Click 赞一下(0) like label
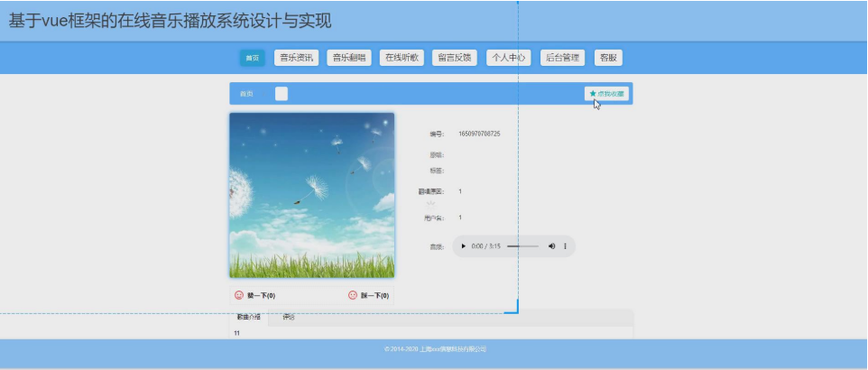868x370 pixels. tap(262, 296)
